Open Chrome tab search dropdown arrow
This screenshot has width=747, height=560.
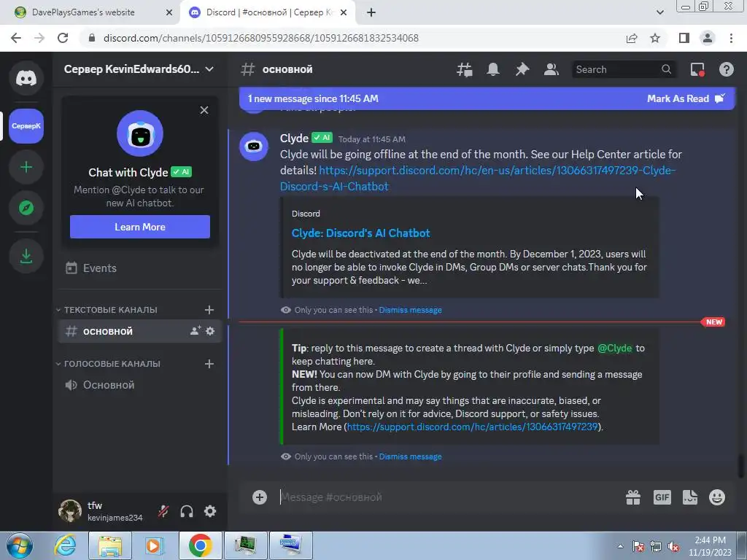(659, 12)
